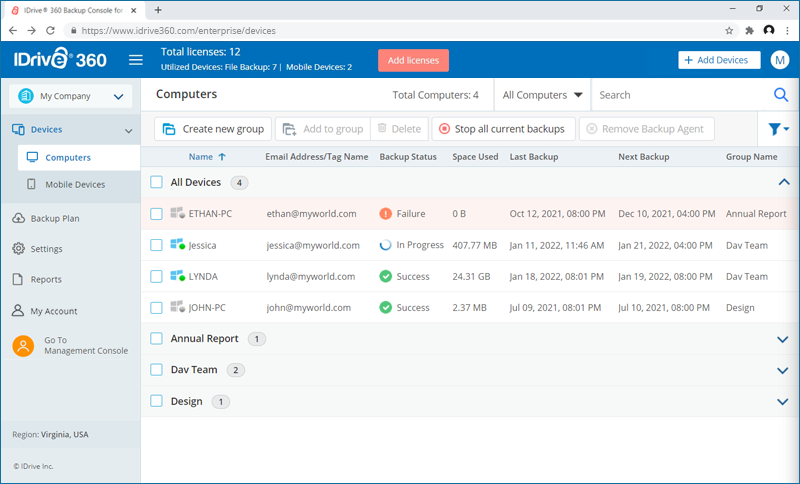Click the Delete button
This screenshot has height=484, width=800.
tap(399, 129)
